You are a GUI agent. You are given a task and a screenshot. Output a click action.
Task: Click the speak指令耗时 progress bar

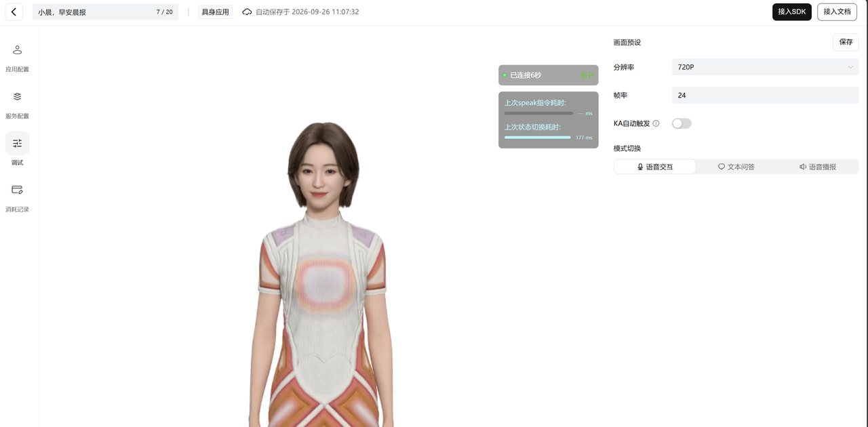pyautogui.click(x=539, y=113)
